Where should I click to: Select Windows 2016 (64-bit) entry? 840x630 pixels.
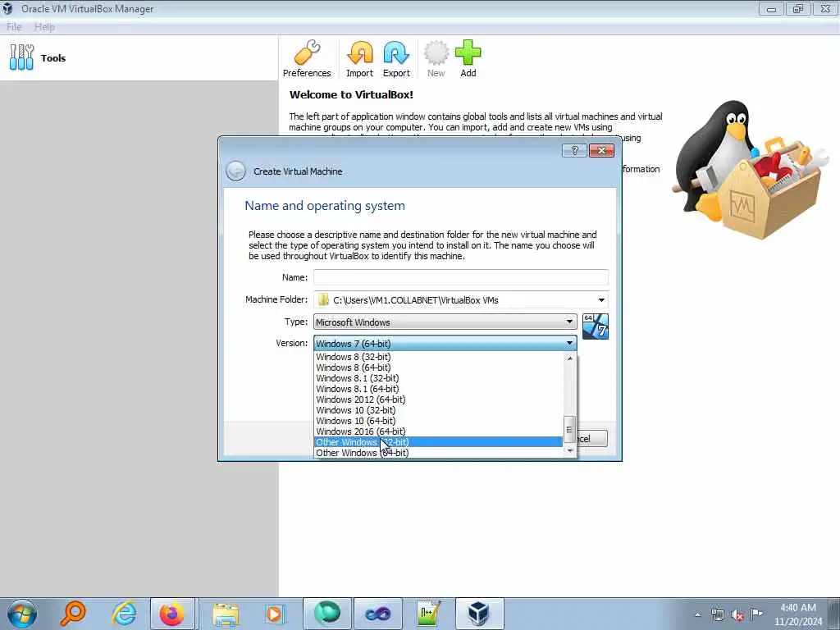point(438,431)
